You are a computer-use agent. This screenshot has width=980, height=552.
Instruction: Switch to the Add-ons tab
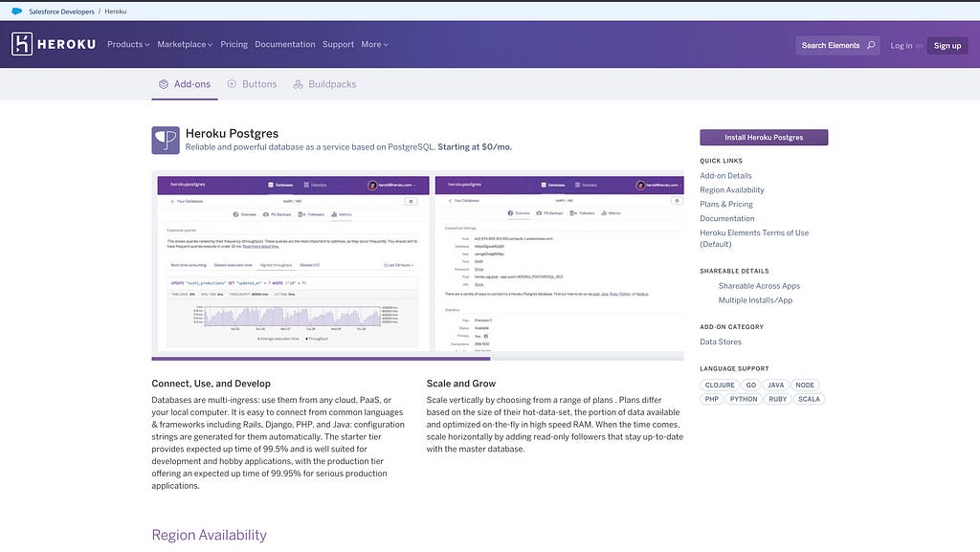[x=185, y=84]
